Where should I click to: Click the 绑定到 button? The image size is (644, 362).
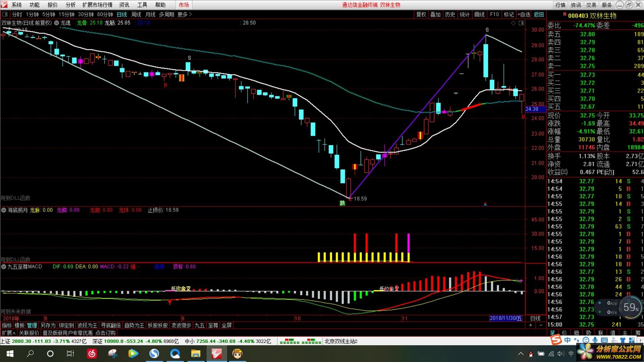point(66,325)
